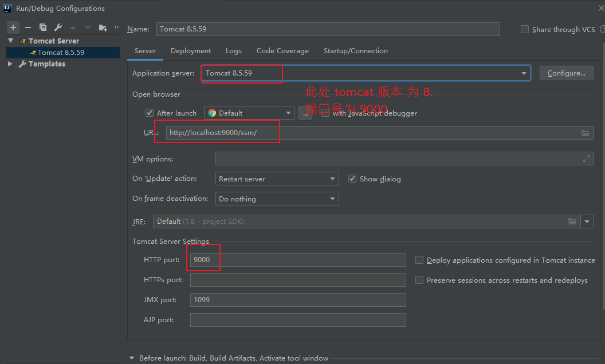Toggle Show dialog checkbox
The width and height of the screenshot is (605, 364).
[x=352, y=179]
